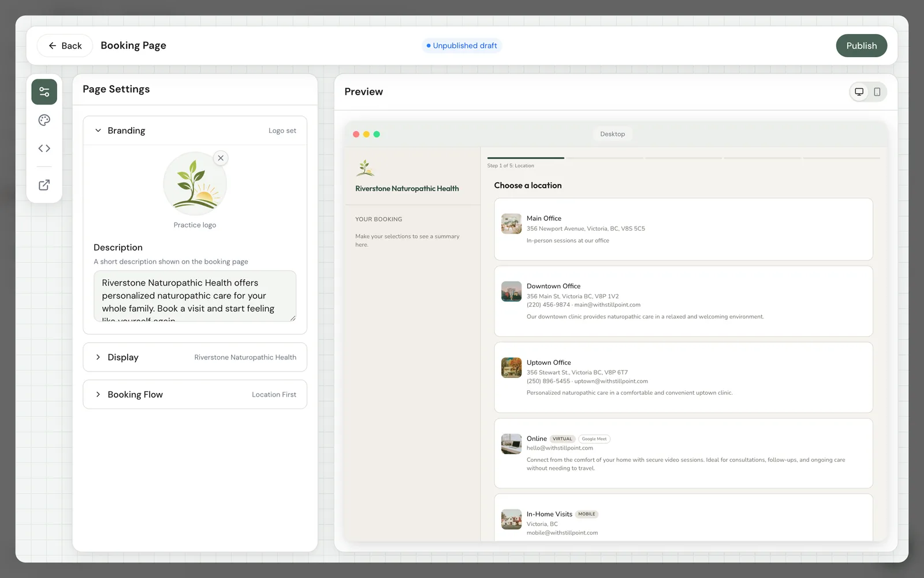This screenshot has height=578, width=924.
Task: Click the uptown@withstillpoint.com email text
Action: pos(611,381)
